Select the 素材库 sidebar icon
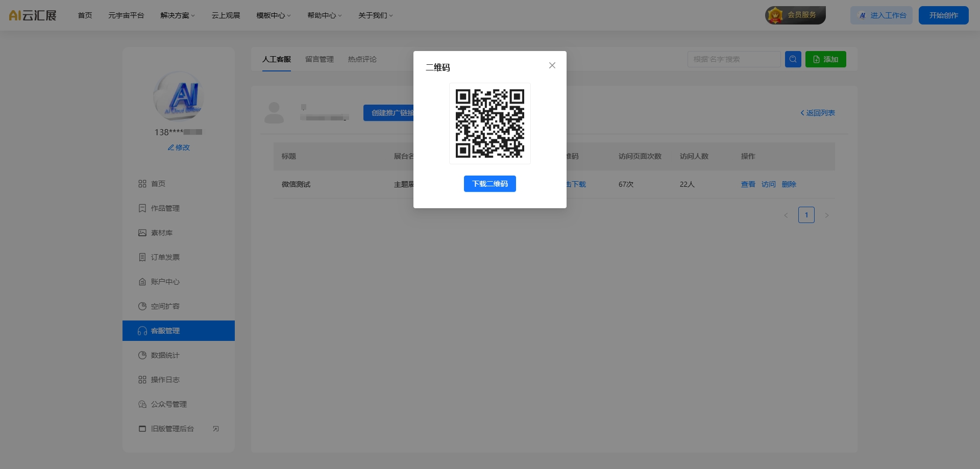Image resolution: width=980 pixels, height=469 pixels. click(x=143, y=233)
